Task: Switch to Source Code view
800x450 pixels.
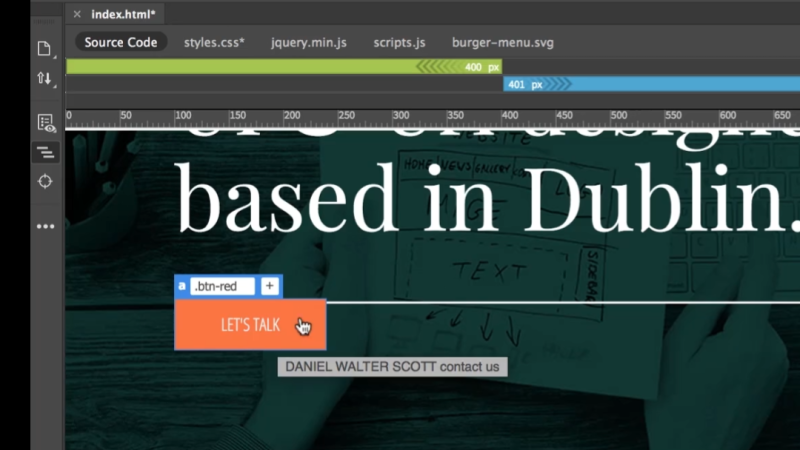Action: pyautogui.click(x=121, y=42)
